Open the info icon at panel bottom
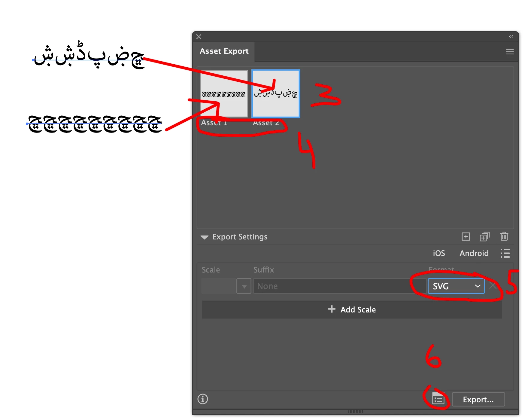The height and width of the screenshot is (420, 528). coord(203,399)
